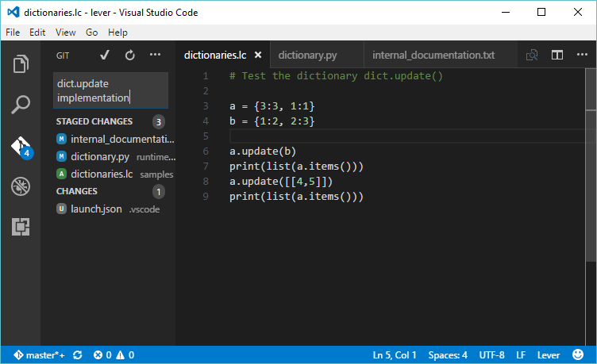Select dictionaries.lc in Staged Changes
Image resolution: width=597 pixels, height=364 pixels.
coord(103,174)
